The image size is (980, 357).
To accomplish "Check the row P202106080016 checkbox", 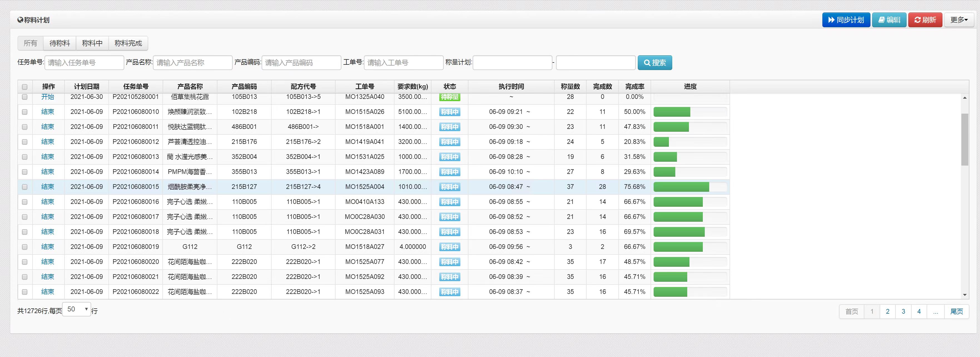I will (x=25, y=202).
